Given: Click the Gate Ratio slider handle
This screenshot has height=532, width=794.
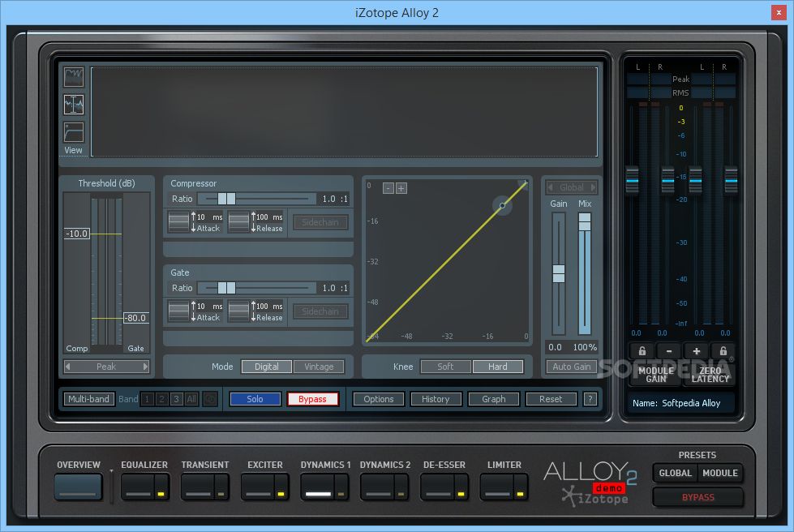Looking at the screenshot, I should [x=226, y=288].
